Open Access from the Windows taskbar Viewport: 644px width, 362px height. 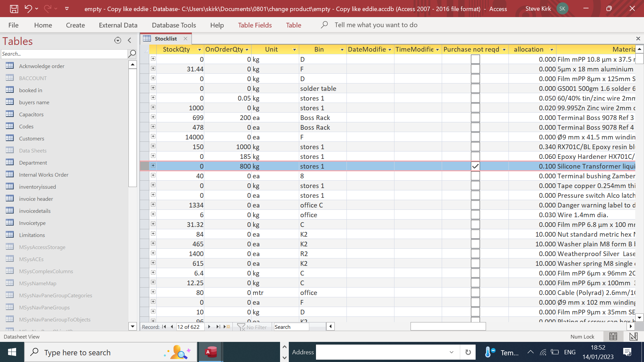[x=211, y=352]
